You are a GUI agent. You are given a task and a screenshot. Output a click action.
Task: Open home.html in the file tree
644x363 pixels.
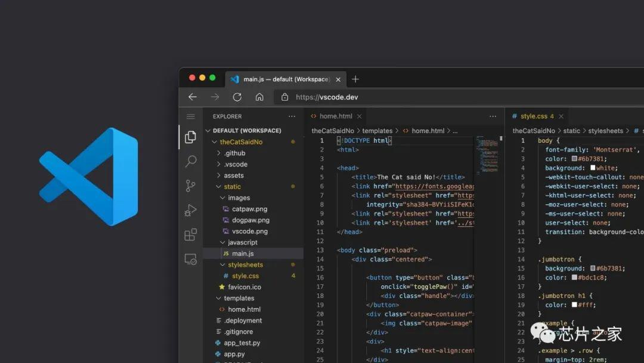(244, 309)
